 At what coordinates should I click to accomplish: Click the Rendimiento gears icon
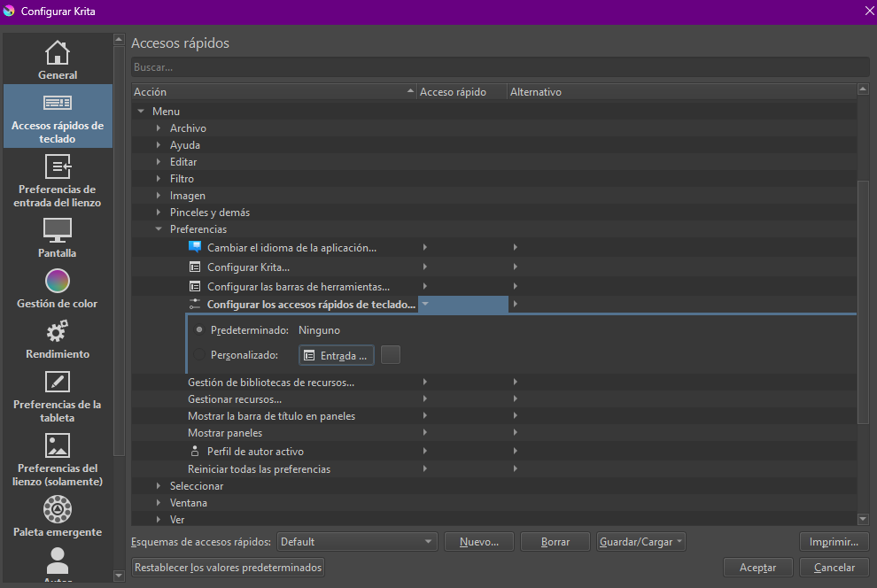pyautogui.click(x=58, y=331)
